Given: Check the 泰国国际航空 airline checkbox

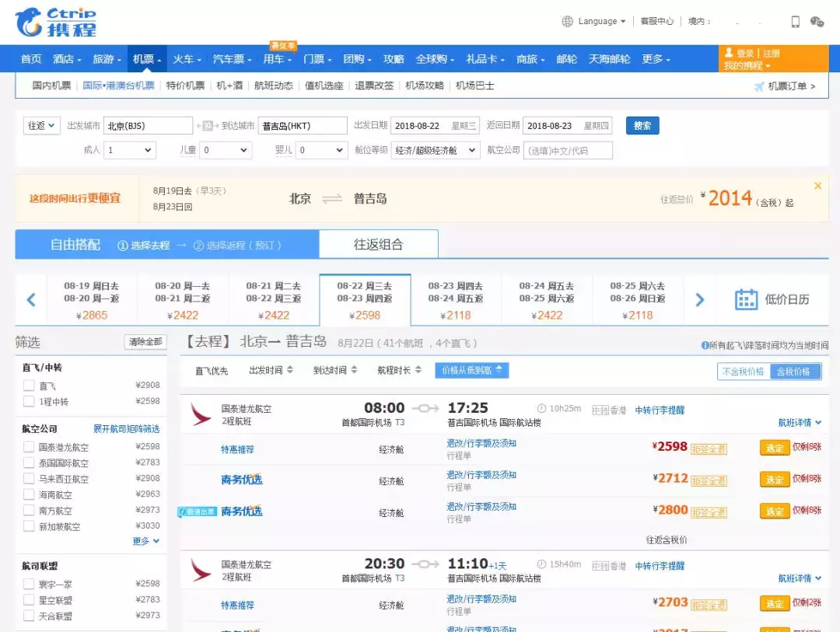Looking at the screenshot, I should pyautogui.click(x=28, y=463).
